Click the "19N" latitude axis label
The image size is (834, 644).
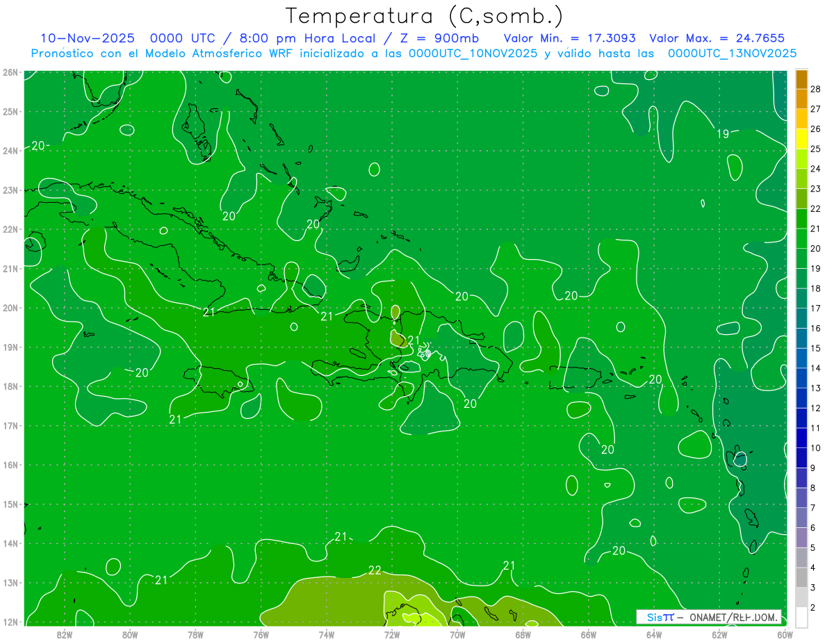(10, 347)
